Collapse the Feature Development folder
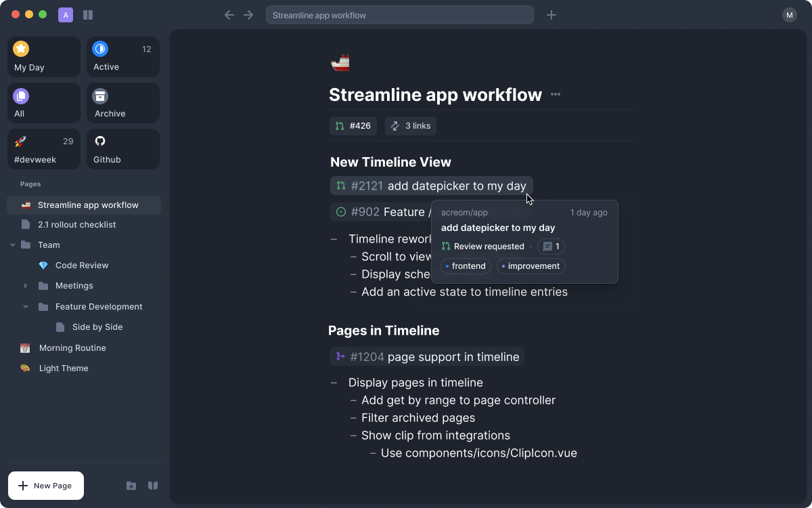 coord(26,306)
